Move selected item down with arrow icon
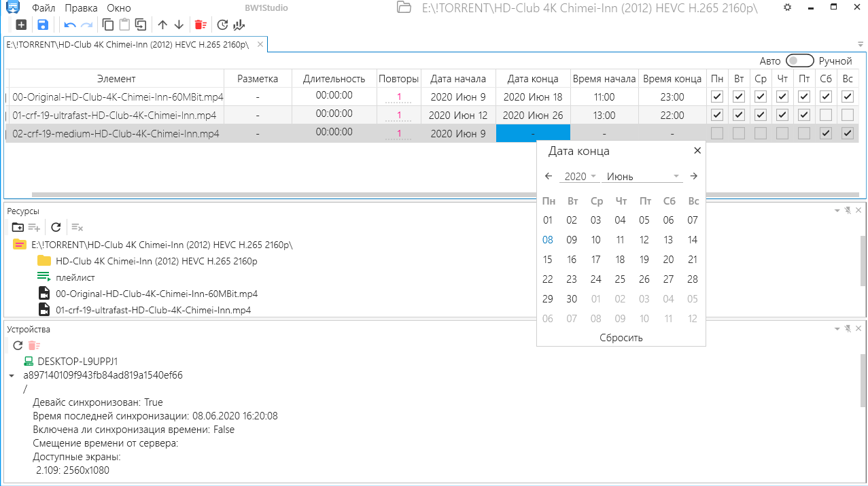 (x=179, y=25)
